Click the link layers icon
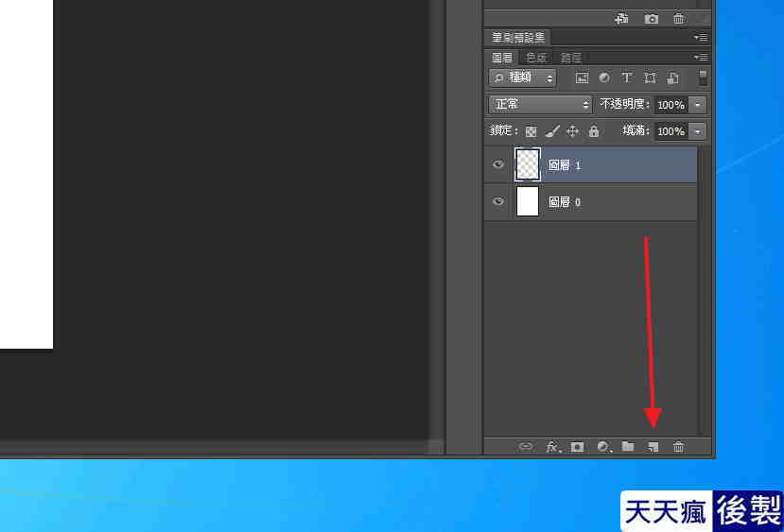784x532 pixels. click(x=525, y=447)
